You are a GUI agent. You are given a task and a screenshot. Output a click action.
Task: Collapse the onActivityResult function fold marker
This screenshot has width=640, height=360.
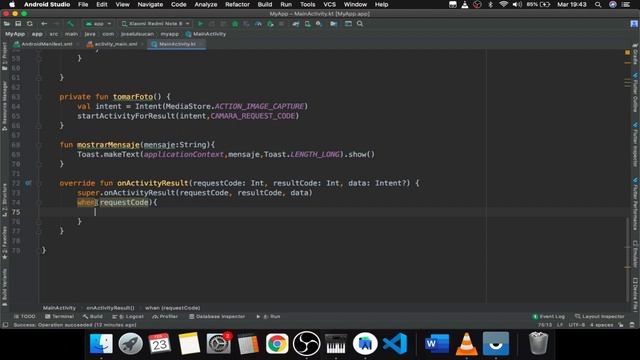pos(39,183)
